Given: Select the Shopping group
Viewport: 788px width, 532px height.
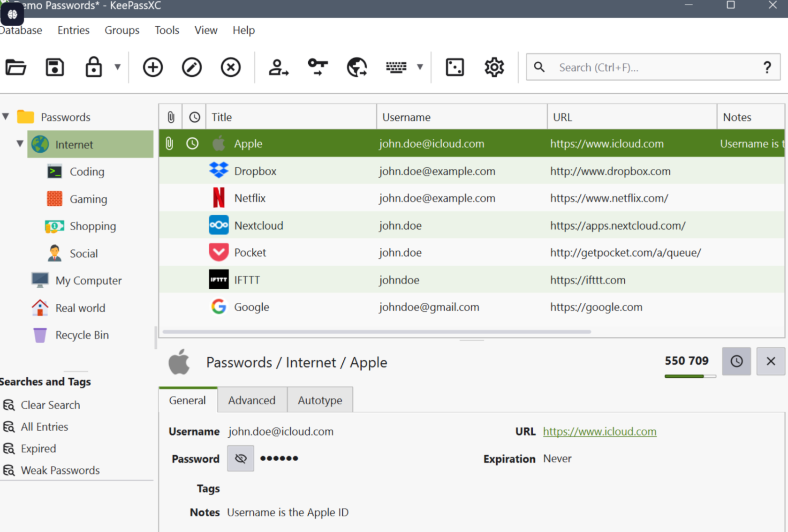Looking at the screenshot, I should pyautogui.click(x=92, y=226).
